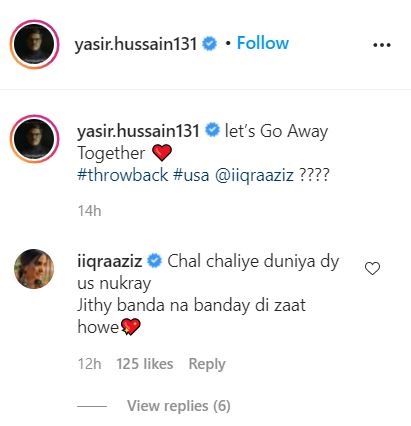Open iiqraaziz's profile picture
Viewport: 411px width, 426px height.
34,269
